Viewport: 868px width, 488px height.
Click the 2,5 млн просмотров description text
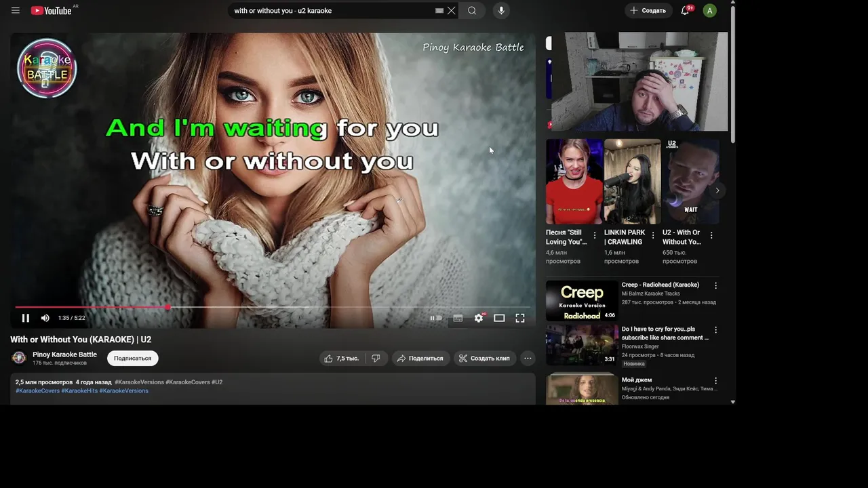[x=44, y=382]
